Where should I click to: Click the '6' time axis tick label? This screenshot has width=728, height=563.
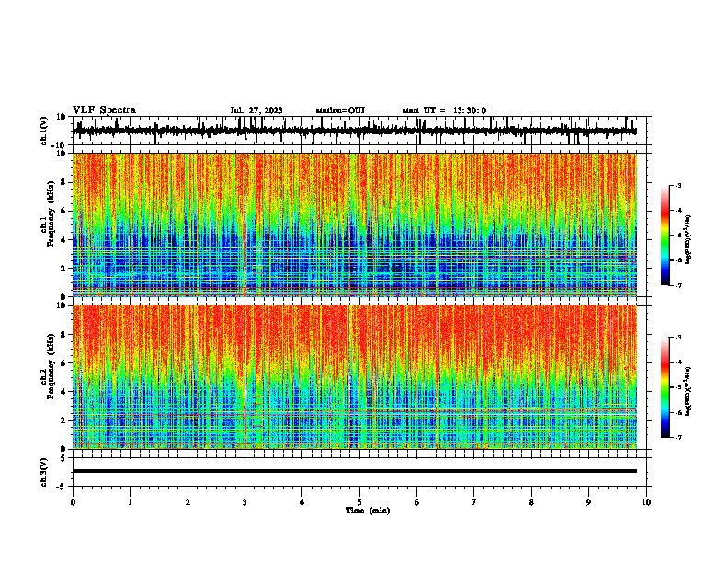pos(417,502)
